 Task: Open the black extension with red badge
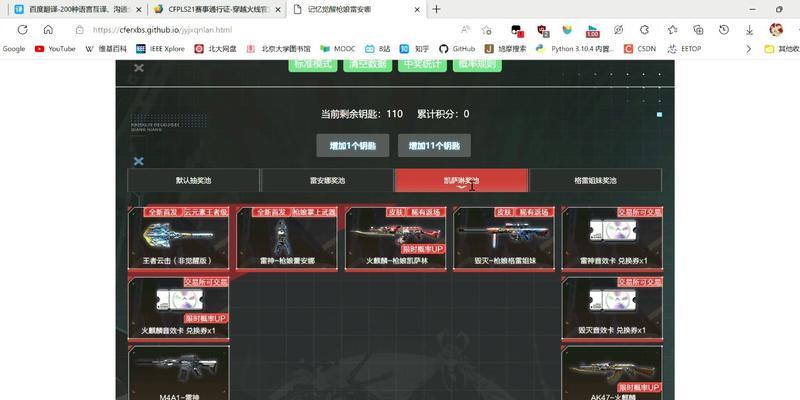pos(517,30)
